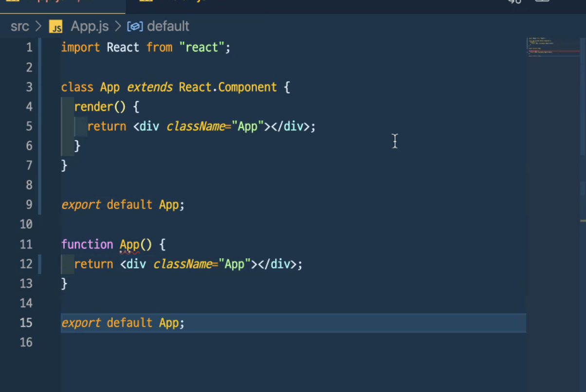Viewport: 586px width, 392px height.
Task: Click "App;" on line 15
Action: tap(172, 323)
